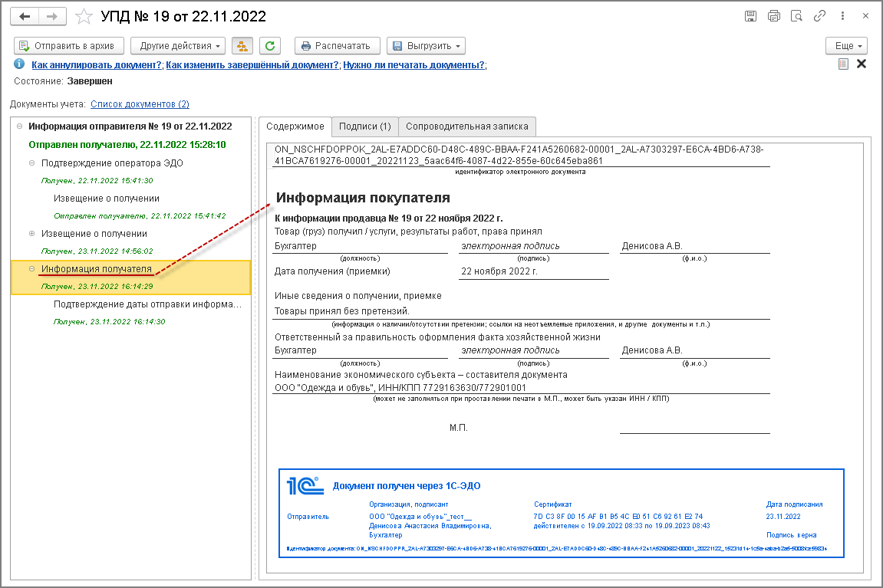Viewport: 883px width, 588px height.
Task: Click state value 'Завершен'
Action: [90, 81]
